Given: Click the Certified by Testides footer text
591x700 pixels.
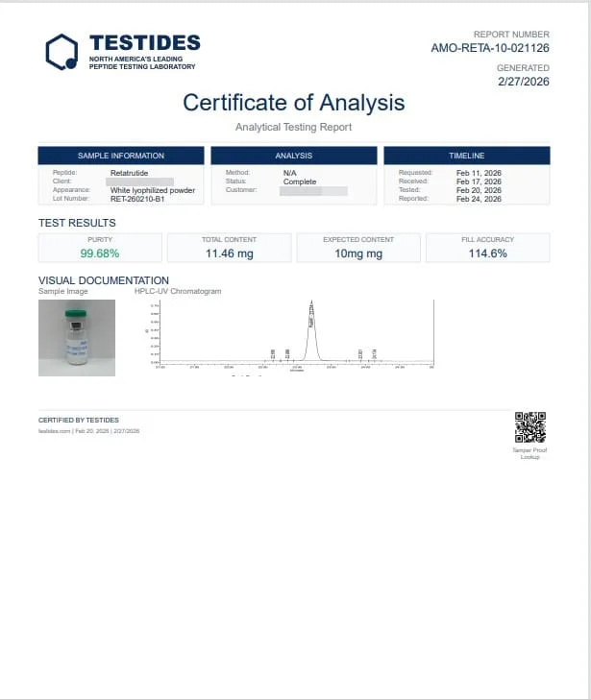Looking at the screenshot, I should point(79,420).
